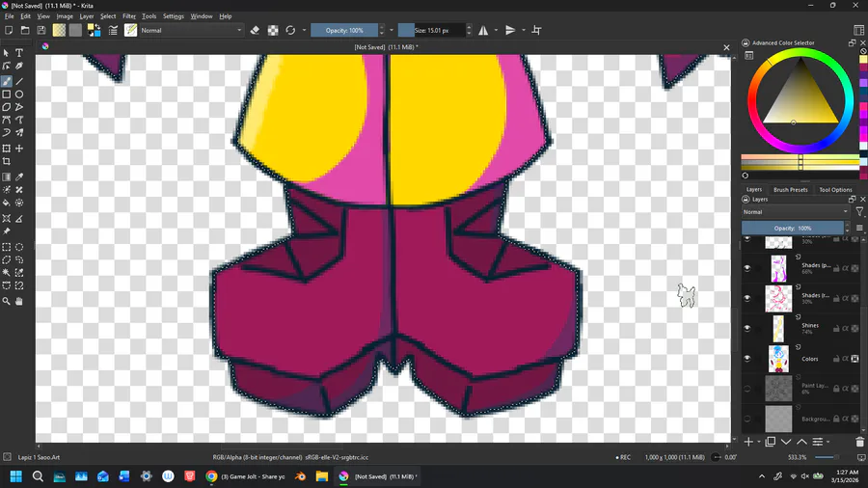This screenshot has height=488, width=868.
Task: Select the Zoom tool
Action: 7,302
